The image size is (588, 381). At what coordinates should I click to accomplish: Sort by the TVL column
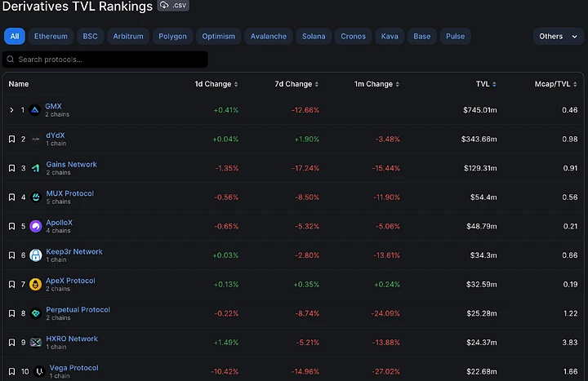click(x=486, y=84)
